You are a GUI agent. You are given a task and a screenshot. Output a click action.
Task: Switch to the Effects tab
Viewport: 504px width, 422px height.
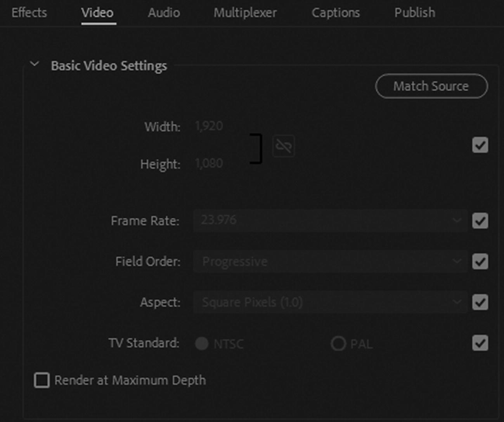pos(29,13)
